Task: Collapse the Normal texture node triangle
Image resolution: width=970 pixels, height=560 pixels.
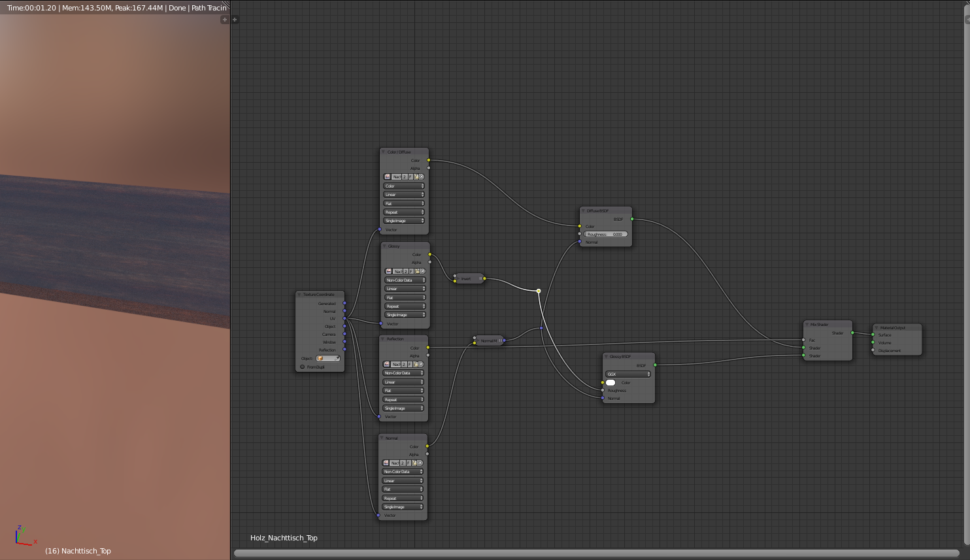Action: point(382,438)
